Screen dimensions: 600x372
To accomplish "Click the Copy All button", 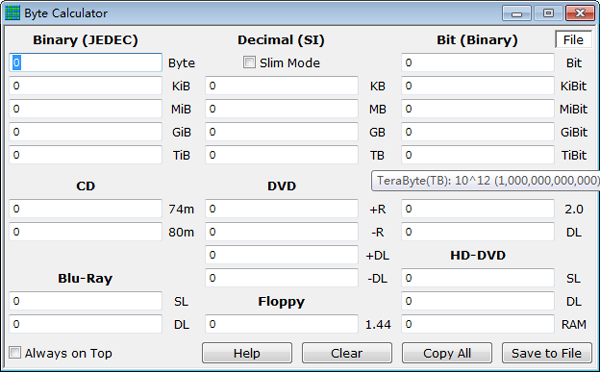I will point(447,353).
